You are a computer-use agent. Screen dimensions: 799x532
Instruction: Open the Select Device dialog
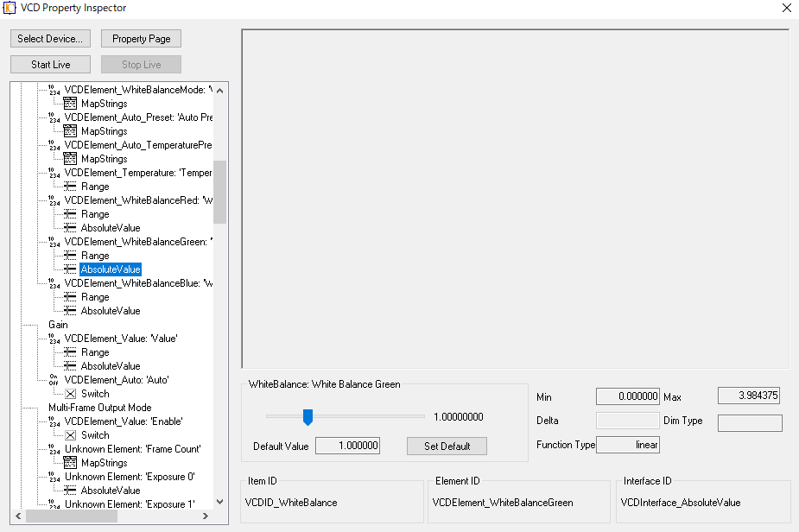point(50,39)
